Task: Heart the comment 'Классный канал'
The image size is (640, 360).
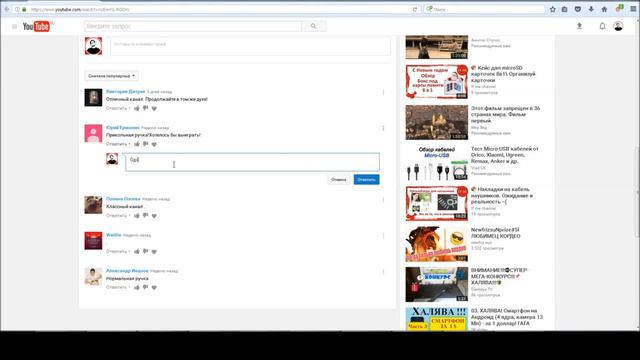Action: [x=154, y=216]
